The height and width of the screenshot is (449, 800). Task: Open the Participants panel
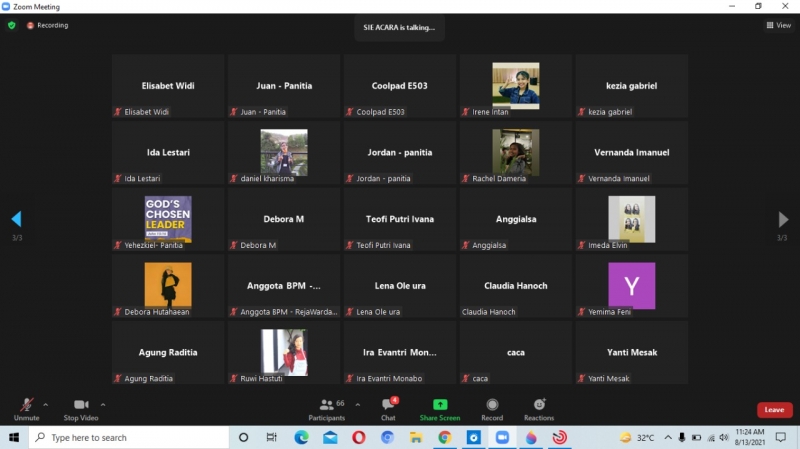coord(326,408)
